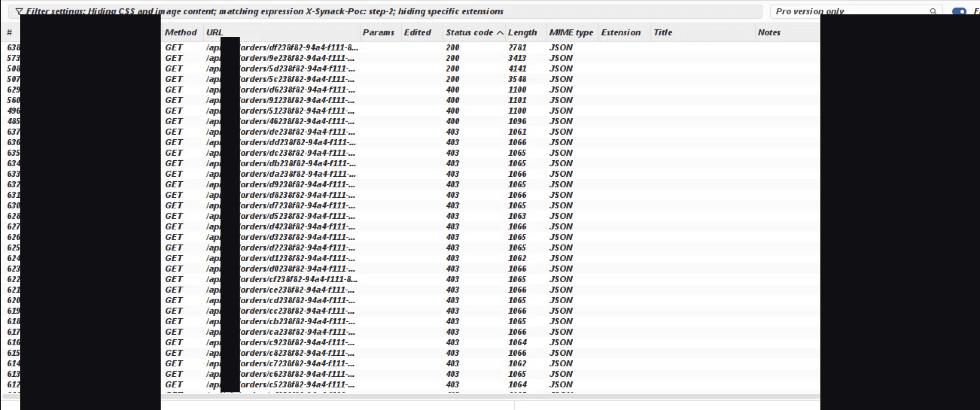Select the request with length 3413
This screenshot has height=410, width=980.
(x=410, y=58)
